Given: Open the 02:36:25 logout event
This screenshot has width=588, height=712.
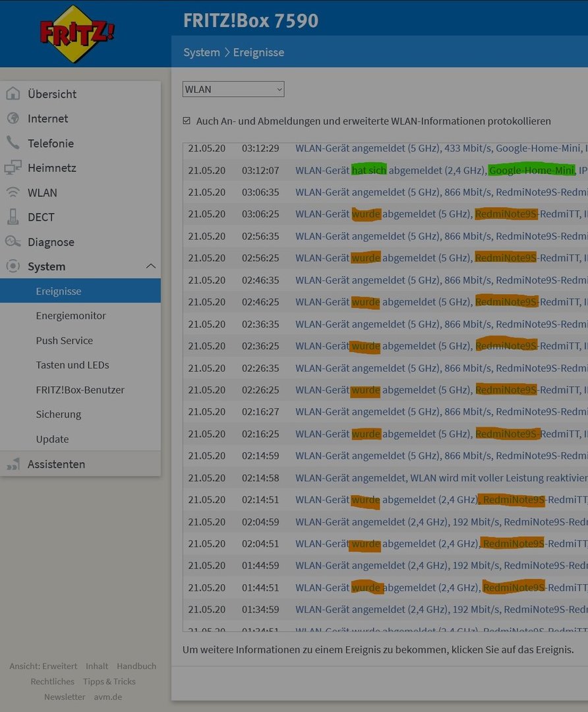Looking at the screenshot, I should pos(386,346).
